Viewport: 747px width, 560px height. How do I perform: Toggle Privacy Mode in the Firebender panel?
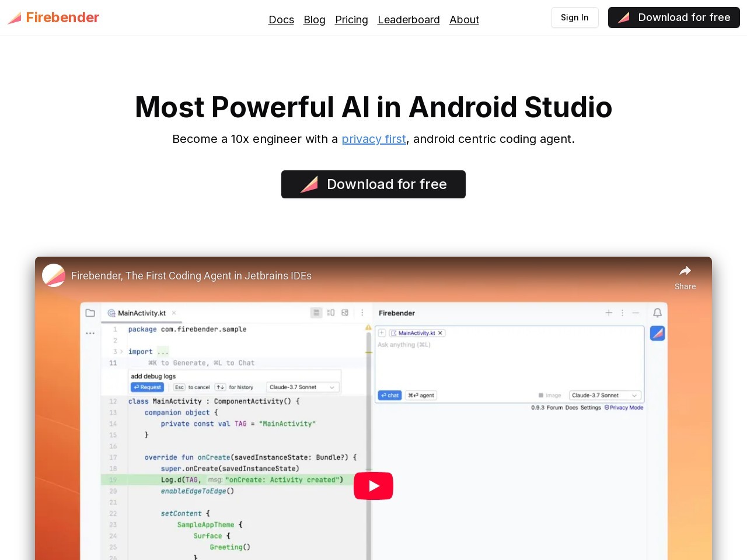[x=624, y=408]
